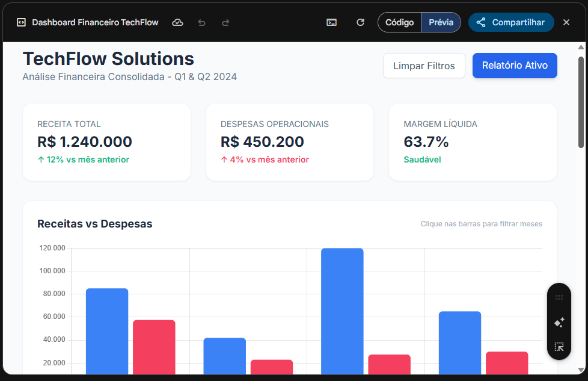Screen dimensions: 588x381
Task: Reload the preview with the refresh icon
Action: [x=360, y=22]
